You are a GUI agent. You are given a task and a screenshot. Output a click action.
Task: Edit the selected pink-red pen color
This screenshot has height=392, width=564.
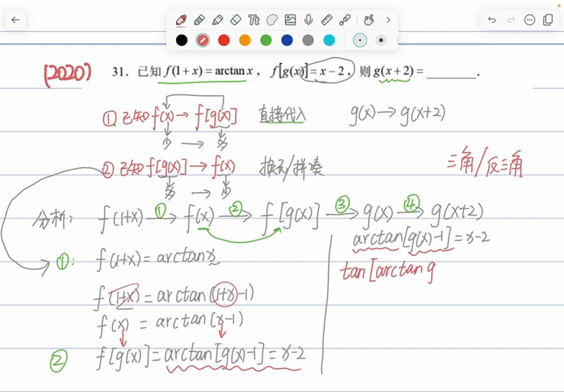(203, 40)
